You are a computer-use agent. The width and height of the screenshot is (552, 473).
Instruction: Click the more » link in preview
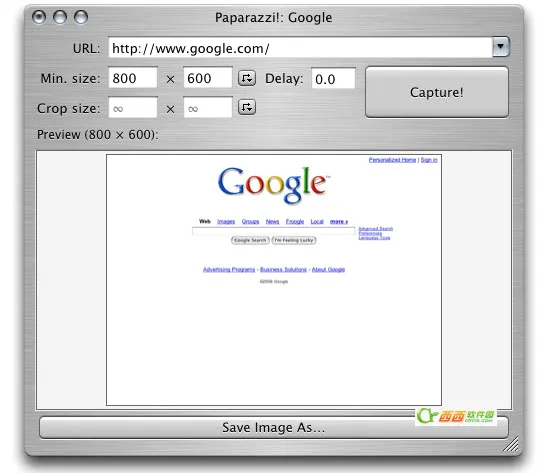pos(339,221)
